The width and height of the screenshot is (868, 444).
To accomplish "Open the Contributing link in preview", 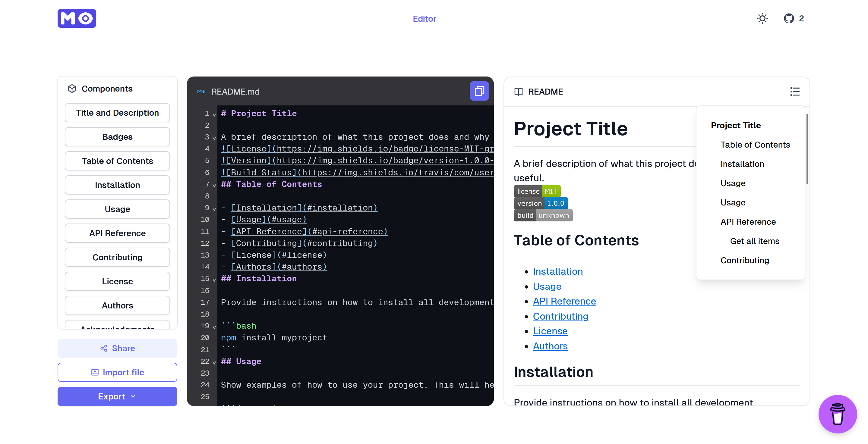I will [x=560, y=316].
